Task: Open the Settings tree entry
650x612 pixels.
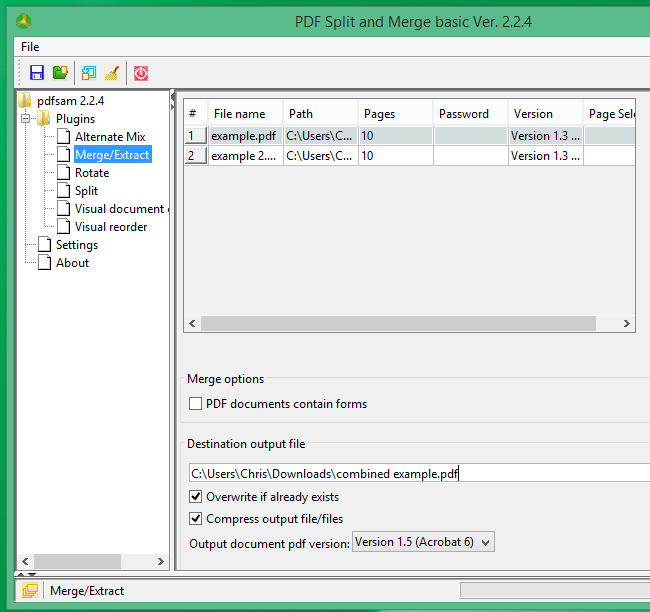Action: [x=76, y=245]
